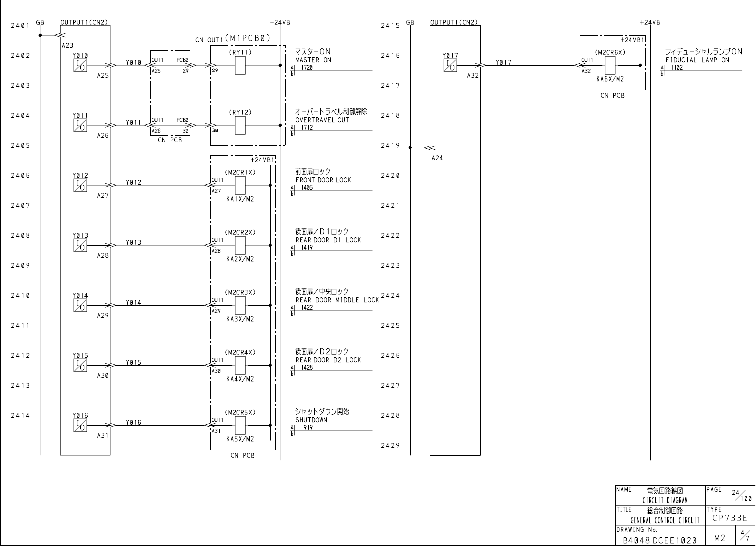Click the drawing number B4048 DCEE1020
The height and width of the screenshot is (546, 756).
[659, 540]
